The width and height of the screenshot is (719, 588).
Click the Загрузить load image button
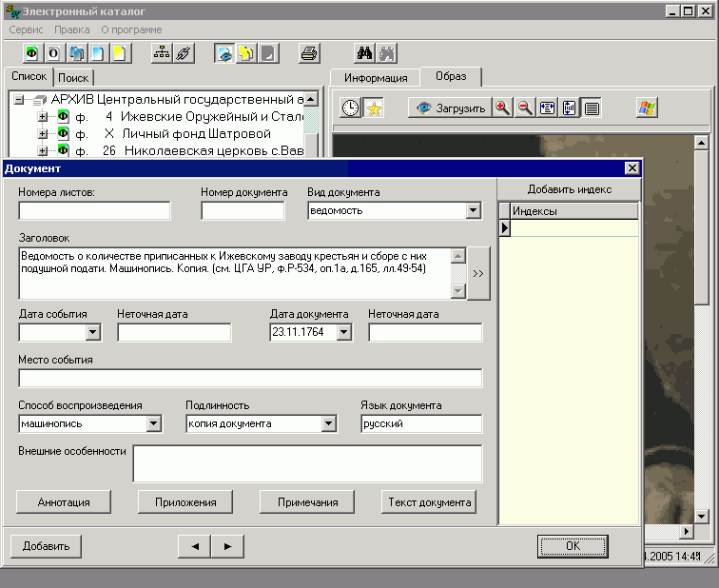click(449, 108)
